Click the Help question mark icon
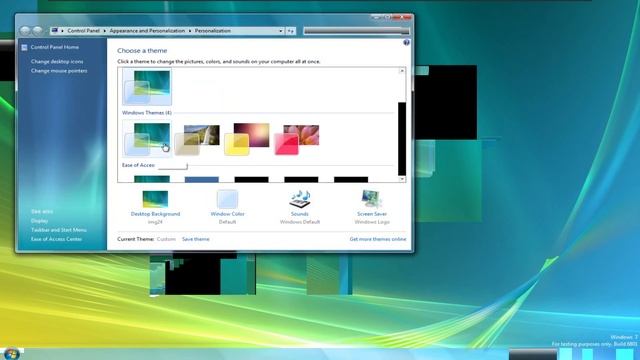The height and width of the screenshot is (360, 640). tap(406, 42)
